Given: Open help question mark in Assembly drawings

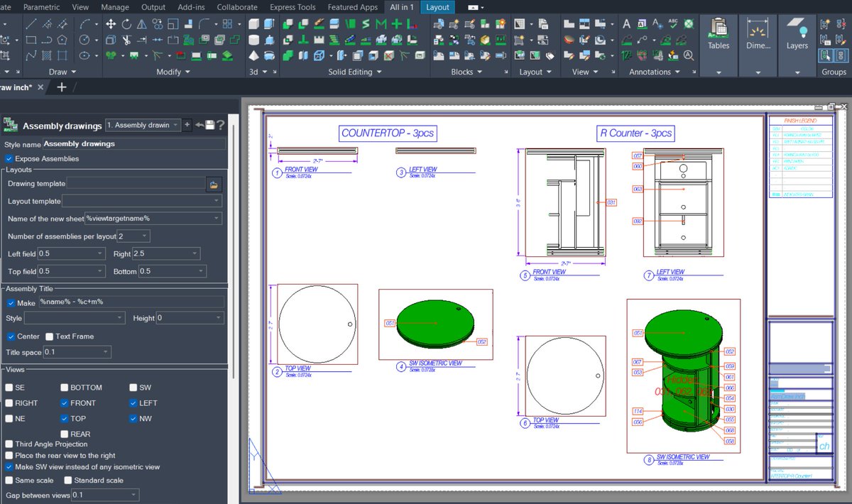Looking at the screenshot, I should pos(221,125).
